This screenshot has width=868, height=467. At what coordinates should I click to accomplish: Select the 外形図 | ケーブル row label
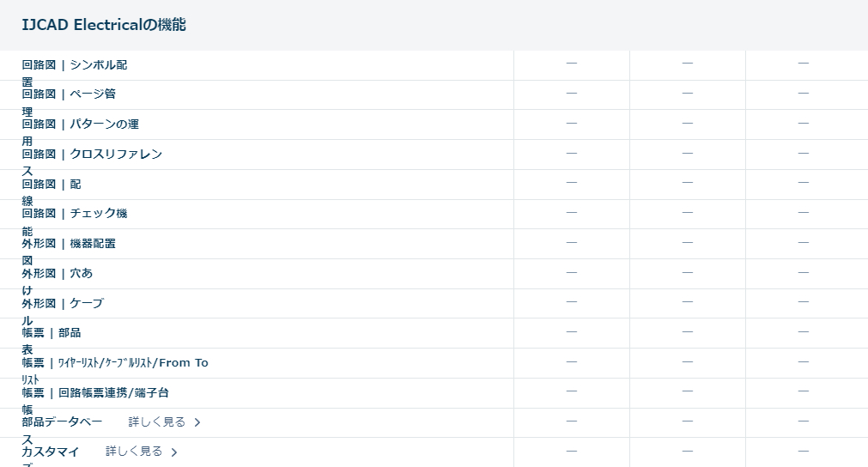click(63, 304)
